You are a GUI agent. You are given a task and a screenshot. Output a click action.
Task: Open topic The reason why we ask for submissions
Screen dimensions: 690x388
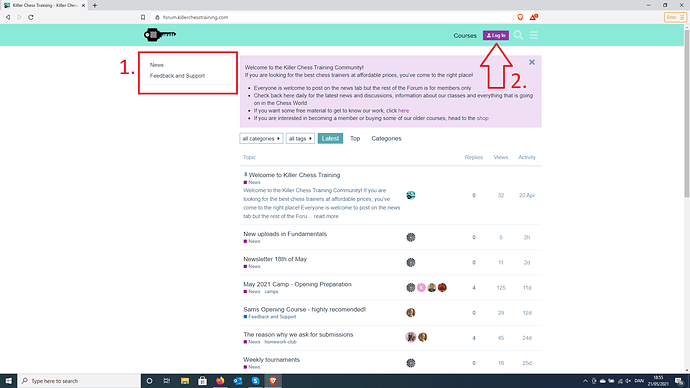pos(298,334)
